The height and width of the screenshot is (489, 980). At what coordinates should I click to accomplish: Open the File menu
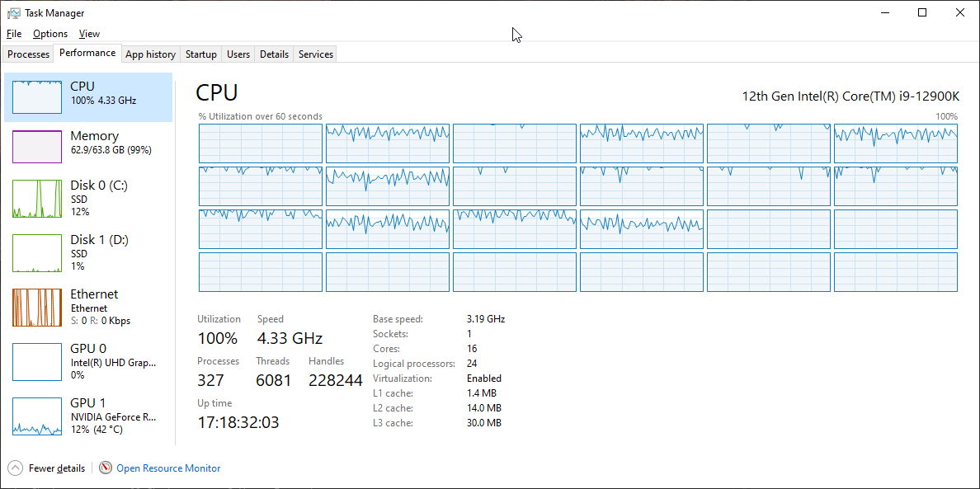(x=14, y=34)
